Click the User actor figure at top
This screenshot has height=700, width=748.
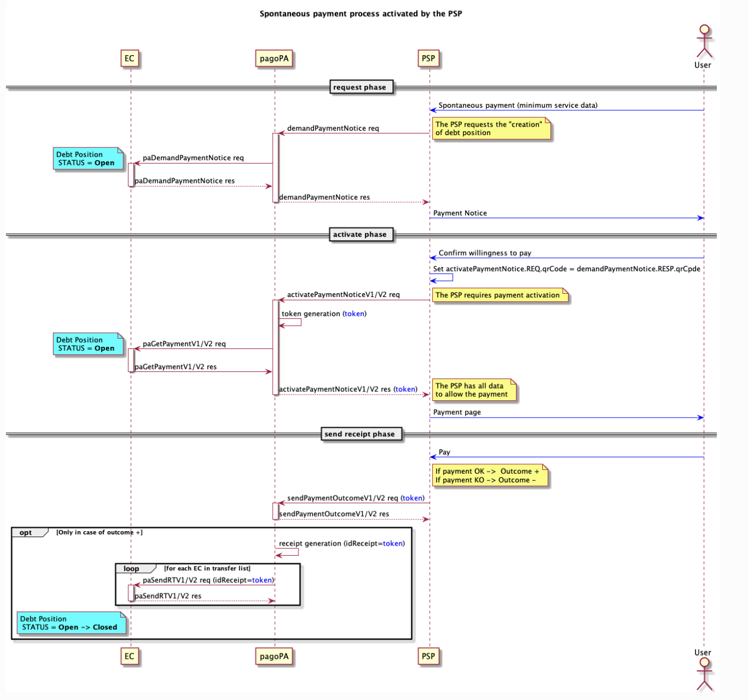pyautogui.click(x=704, y=42)
